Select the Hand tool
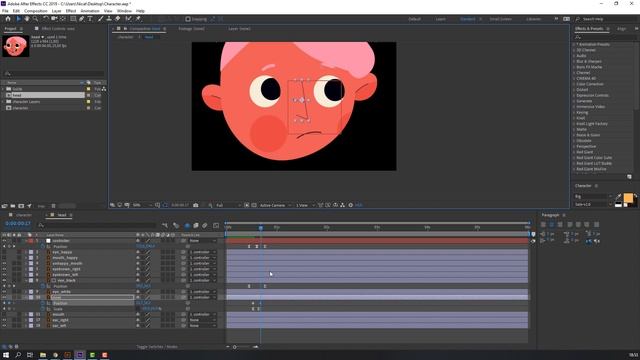Viewport: 640px width, 360px height. [x=27, y=19]
